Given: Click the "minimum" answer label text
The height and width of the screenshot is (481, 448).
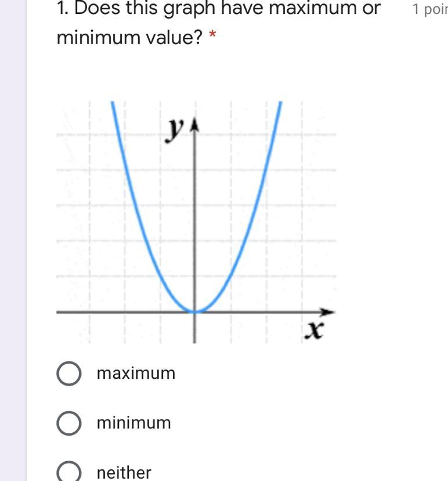Looking at the screenshot, I should pyautogui.click(x=133, y=423).
